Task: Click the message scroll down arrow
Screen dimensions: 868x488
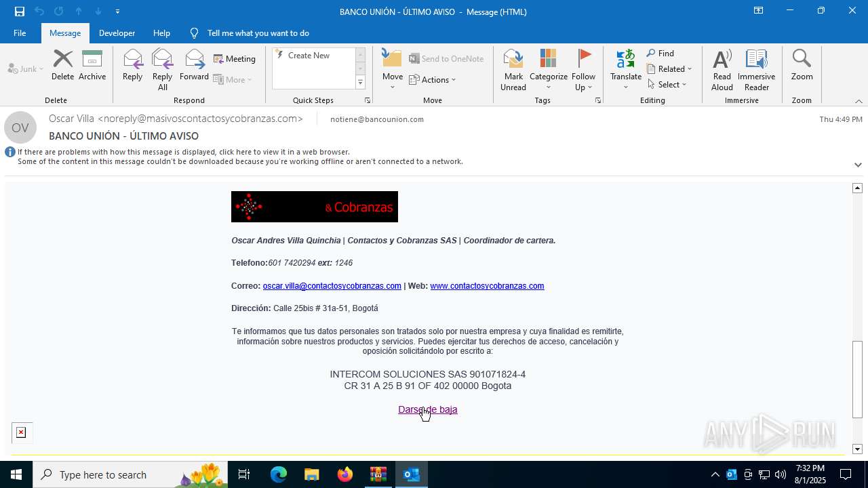Action: point(857,449)
